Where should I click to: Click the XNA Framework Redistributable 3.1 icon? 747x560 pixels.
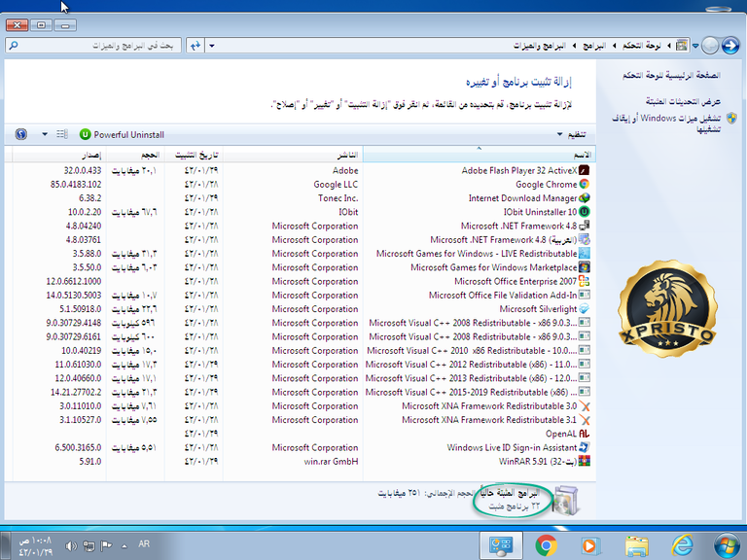584,420
